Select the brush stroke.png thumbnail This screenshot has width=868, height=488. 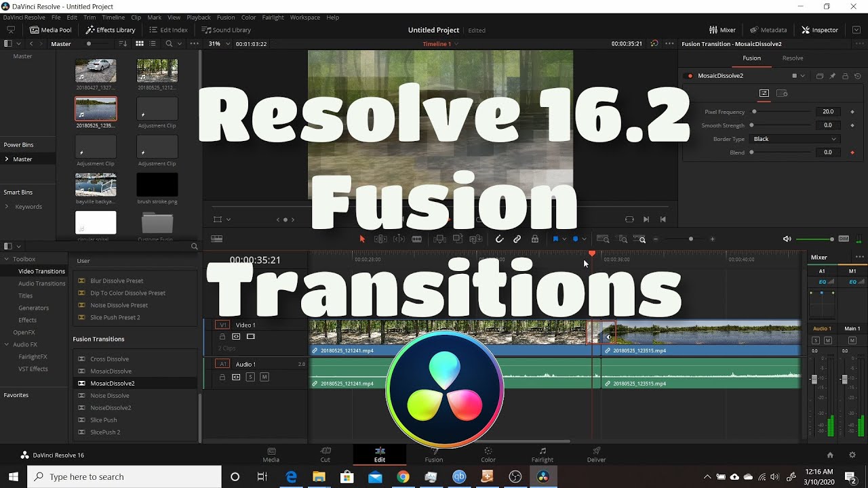coord(157,184)
